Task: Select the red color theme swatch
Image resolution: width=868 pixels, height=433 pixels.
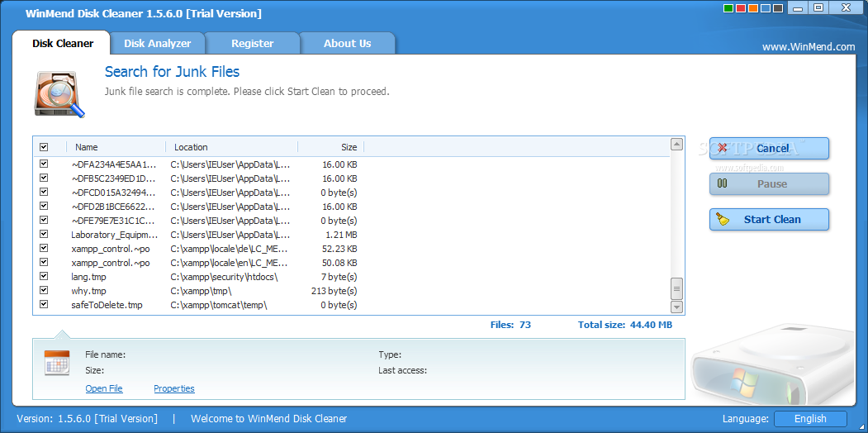Action: point(741,8)
